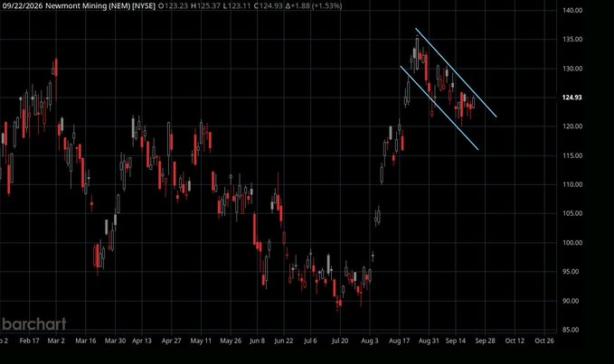The height and width of the screenshot is (364, 614).
Task: Click the Sep 14 date label
Action: click(x=456, y=341)
